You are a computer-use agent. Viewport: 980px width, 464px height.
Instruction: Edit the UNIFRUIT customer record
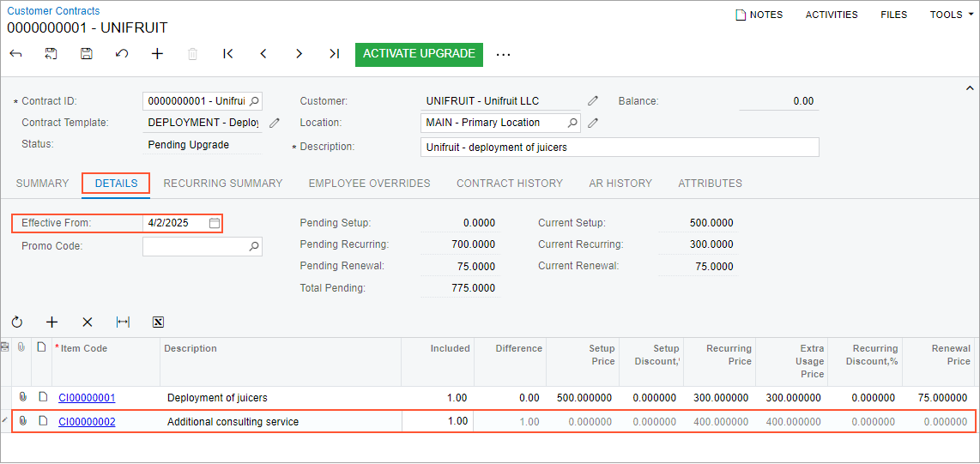click(x=593, y=101)
